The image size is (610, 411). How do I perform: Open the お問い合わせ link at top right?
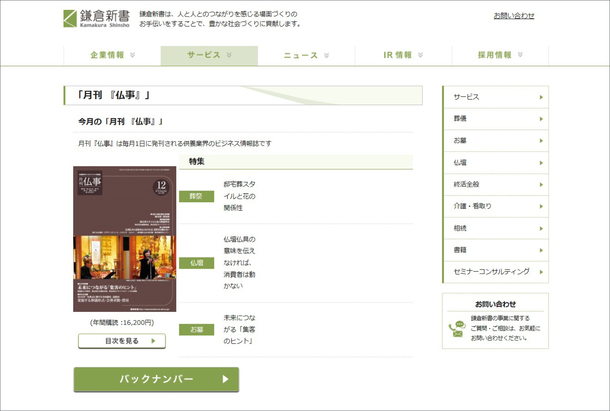coord(513,16)
